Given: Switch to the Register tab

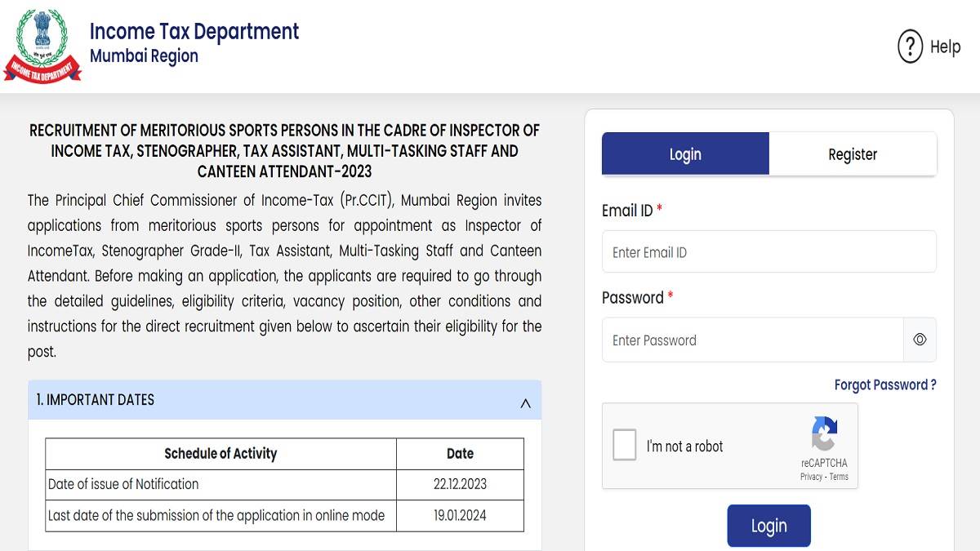Looking at the screenshot, I should 853,154.
